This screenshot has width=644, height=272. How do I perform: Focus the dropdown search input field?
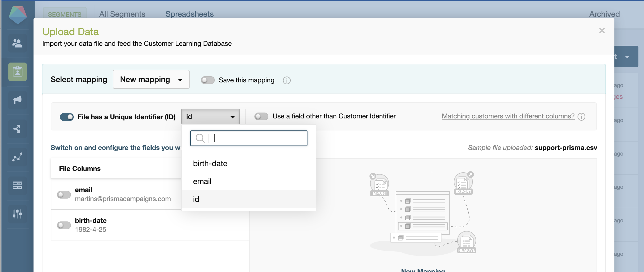[x=249, y=138]
